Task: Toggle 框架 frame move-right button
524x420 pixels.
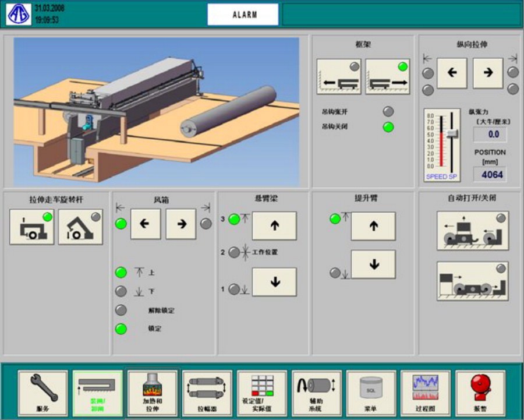Action: pos(387,77)
